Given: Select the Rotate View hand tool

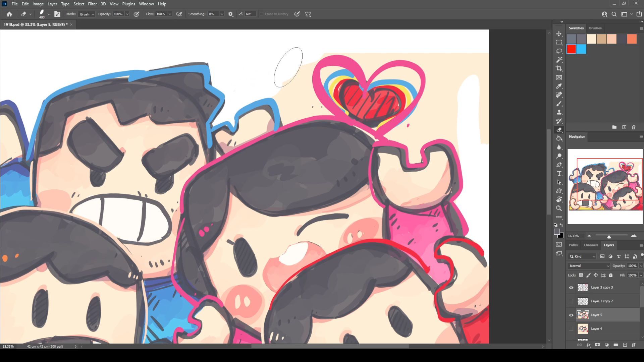Looking at the screenshot, I should (x=559, y=199).
